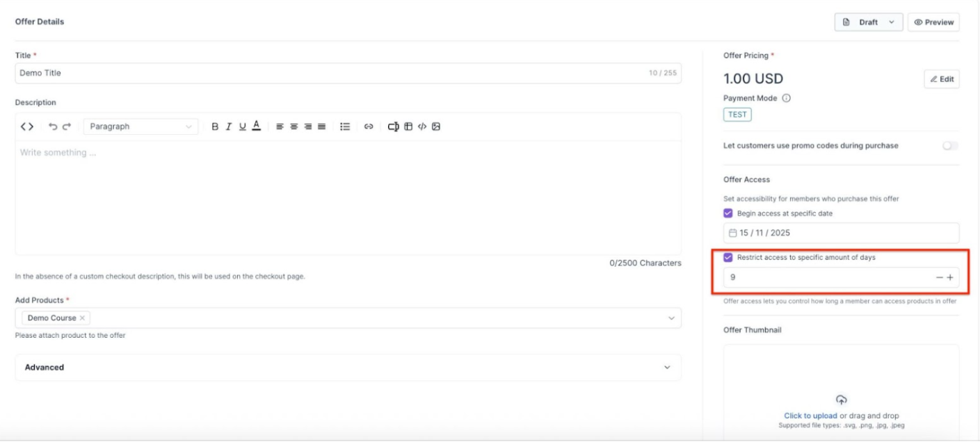Open the Paragraph style dropdown
The width and height of the screenshot is (980, 442).
(141, 126)
